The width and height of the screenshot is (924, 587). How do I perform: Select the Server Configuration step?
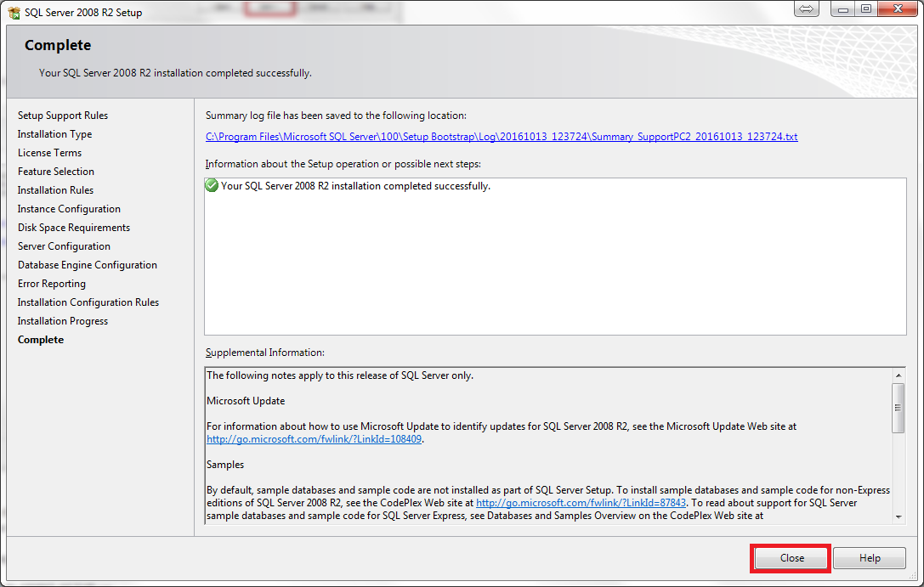[64, 246]
